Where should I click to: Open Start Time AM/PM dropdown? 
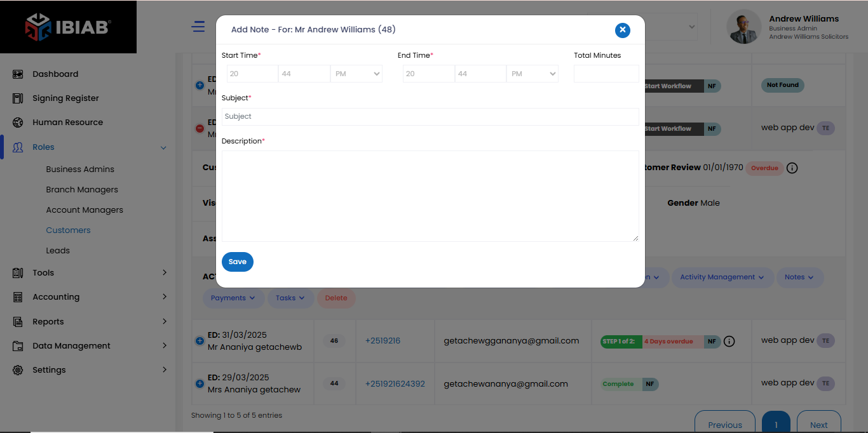(x=356, y=74)
